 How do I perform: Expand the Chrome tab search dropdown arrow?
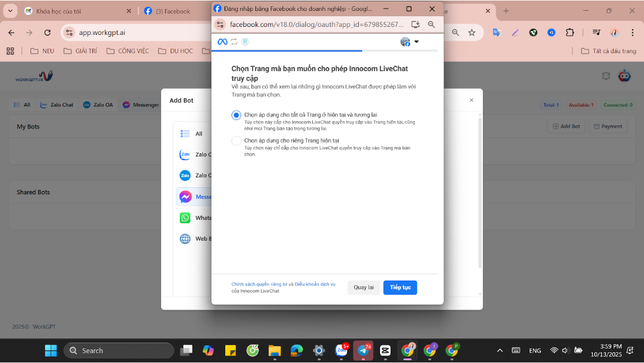pos(10,11)
